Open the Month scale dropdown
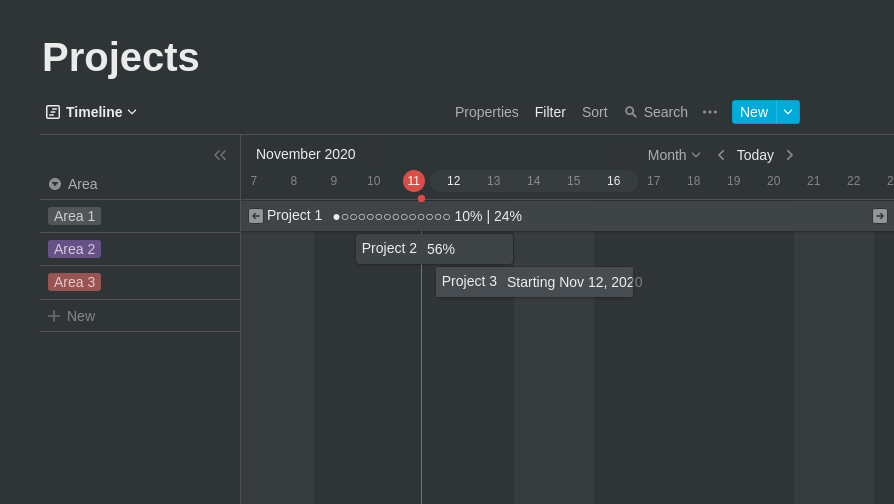 click(674, 155)
